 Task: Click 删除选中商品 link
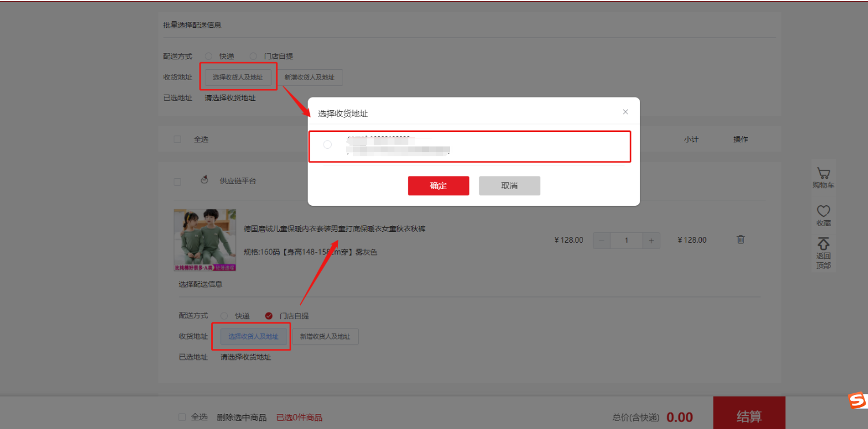point(242,417)
